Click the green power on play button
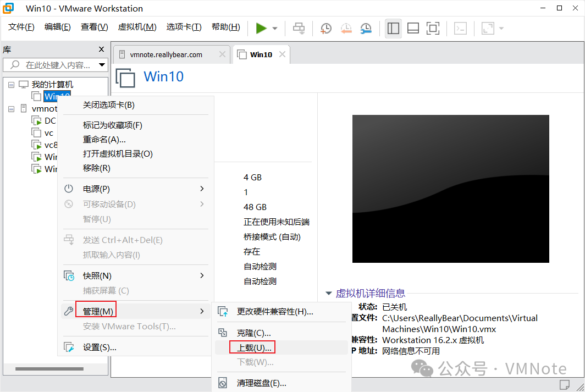Screen dimensions: 585x392 (x=261, y=29)
